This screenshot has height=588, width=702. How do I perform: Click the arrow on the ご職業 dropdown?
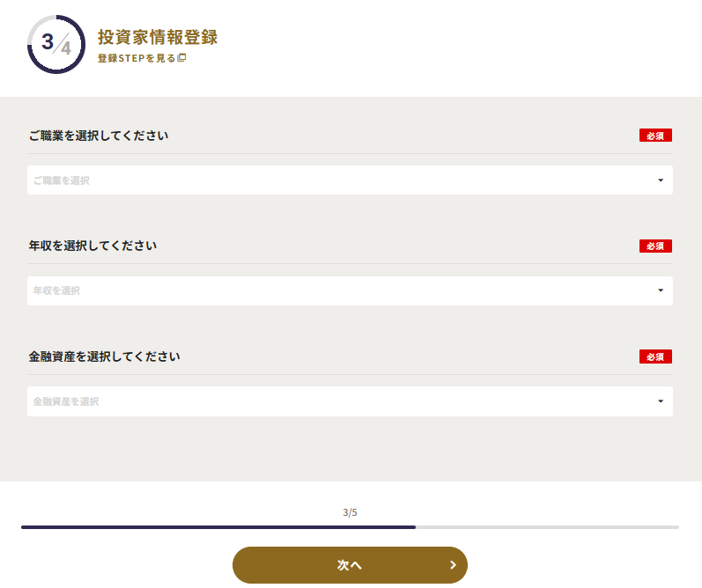coord(661,180)
